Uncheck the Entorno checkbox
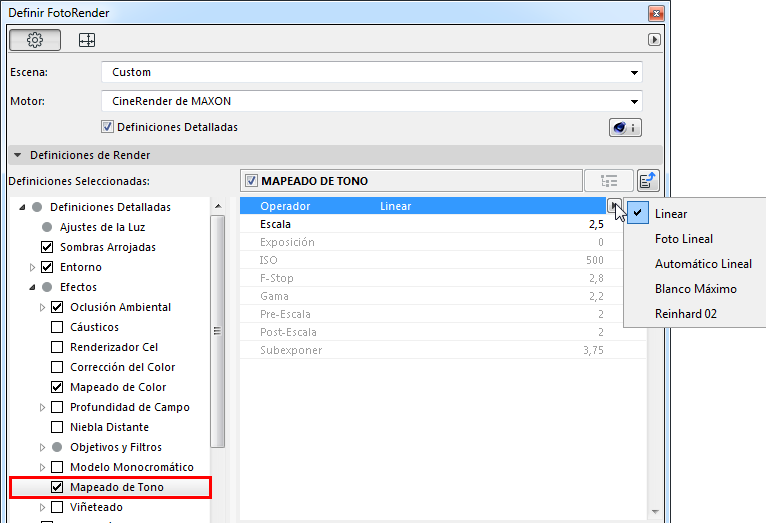 [47, 267]
